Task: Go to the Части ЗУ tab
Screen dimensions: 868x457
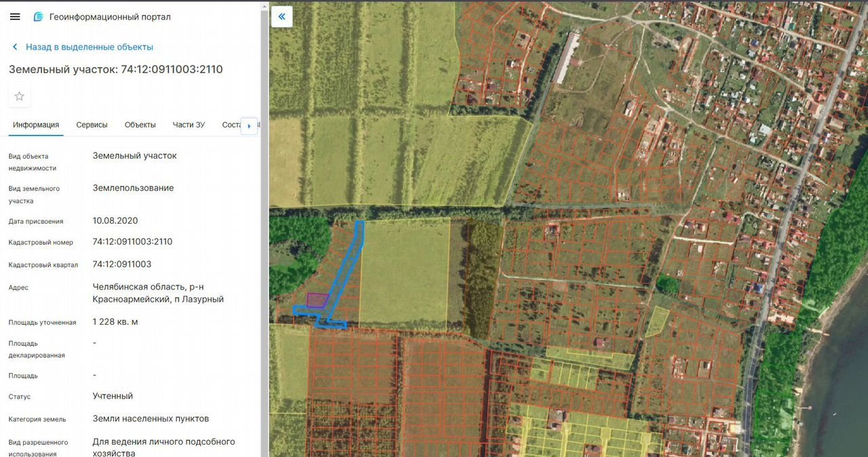Action: (x=189, y=125)
